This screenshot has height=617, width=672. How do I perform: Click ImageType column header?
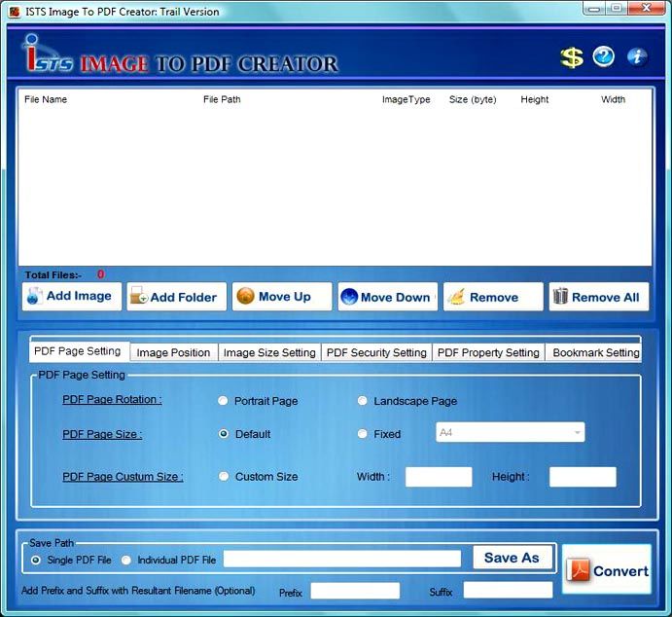406,99
